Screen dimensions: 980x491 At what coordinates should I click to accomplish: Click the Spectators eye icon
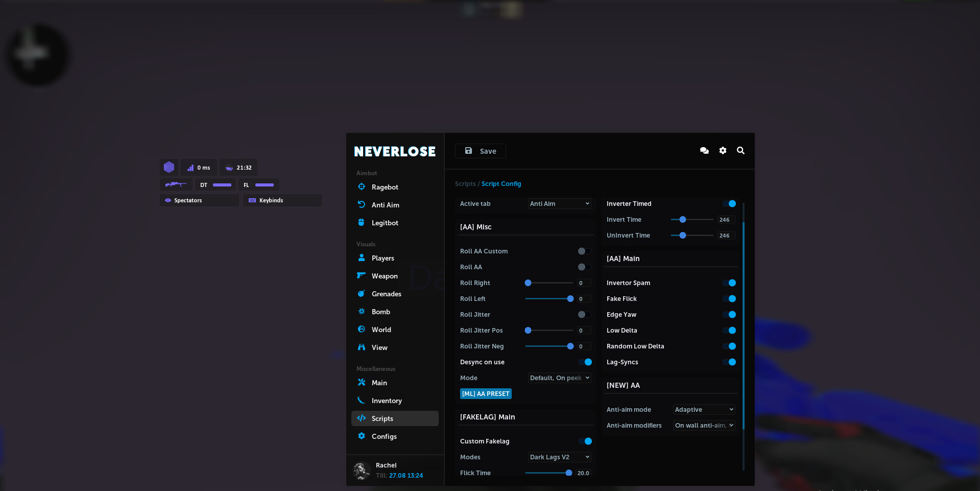click(x=168, y=200)
